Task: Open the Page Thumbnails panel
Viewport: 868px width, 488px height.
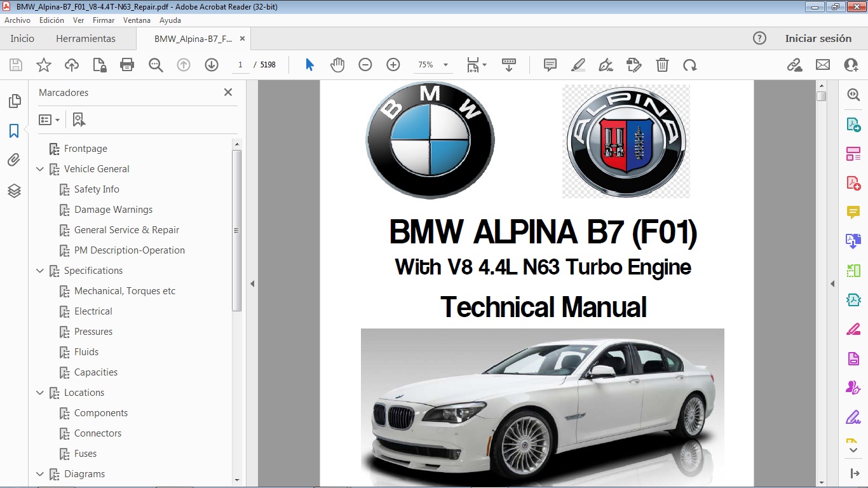Action: [x=14, y=100]
